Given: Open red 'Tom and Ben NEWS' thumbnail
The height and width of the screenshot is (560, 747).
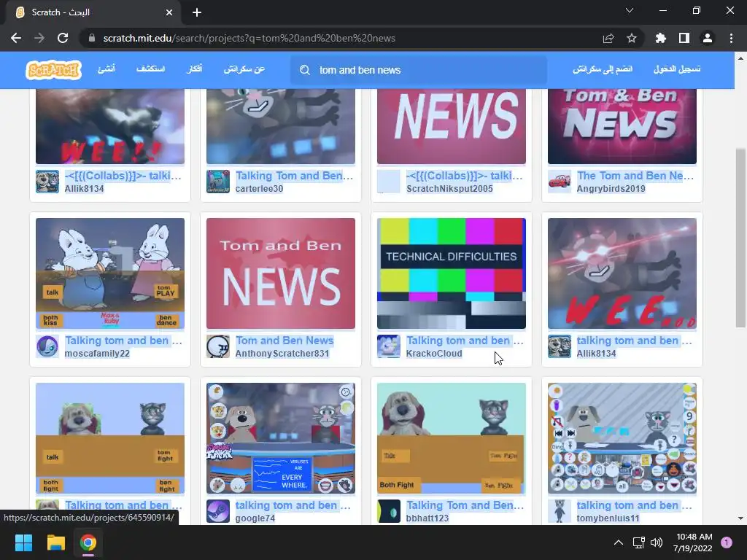Looking at the screenshot, I should (281, 273).
